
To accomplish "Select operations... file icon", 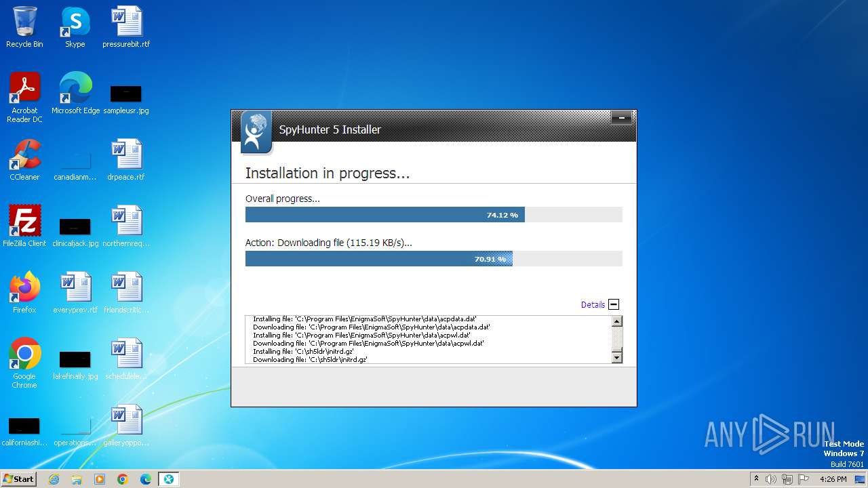I will 75,432.
